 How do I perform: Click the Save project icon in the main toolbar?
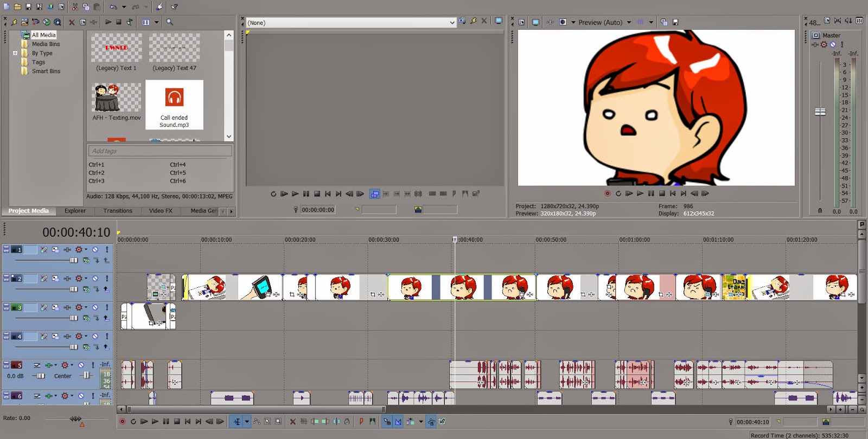coord(28,7)
